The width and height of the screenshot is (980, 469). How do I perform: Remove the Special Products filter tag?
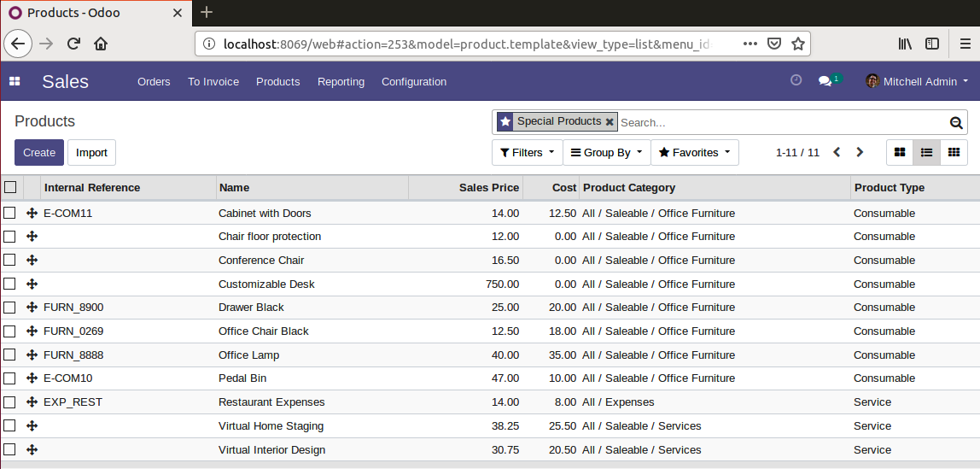click(610, 122)
